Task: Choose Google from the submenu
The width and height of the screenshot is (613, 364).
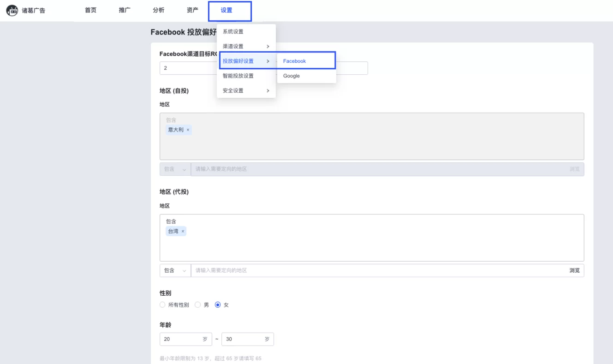Action: (292, 76)
